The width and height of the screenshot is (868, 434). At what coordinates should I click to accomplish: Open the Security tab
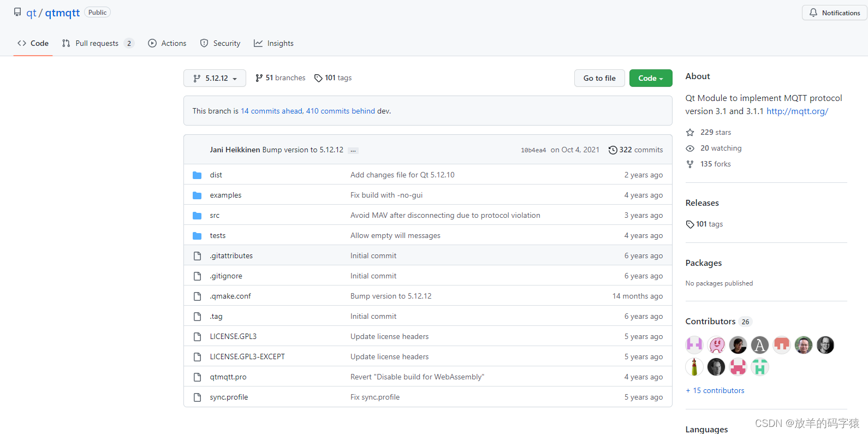220,43
